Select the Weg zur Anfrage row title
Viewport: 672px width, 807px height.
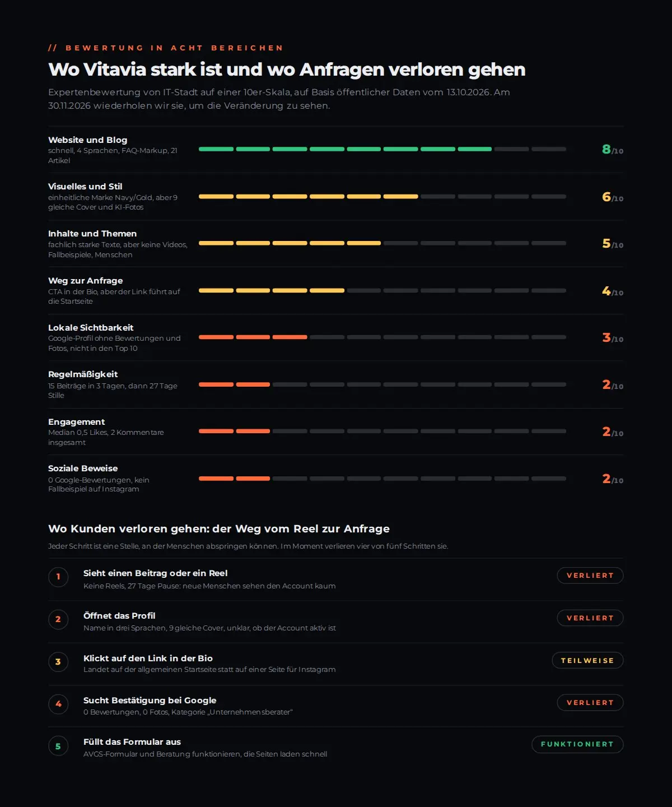(x=86, y=281)
